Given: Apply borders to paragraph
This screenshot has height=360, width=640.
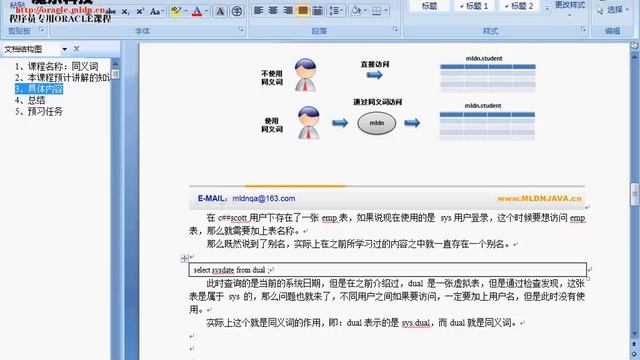Looking at the screenshot, I should [376, 11].
